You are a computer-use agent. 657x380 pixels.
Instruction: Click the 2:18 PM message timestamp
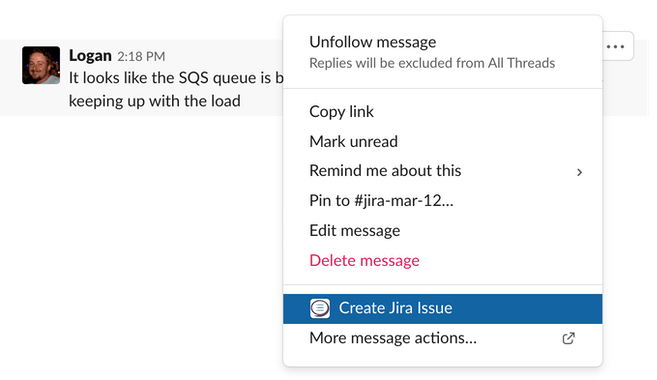(141, 56)
